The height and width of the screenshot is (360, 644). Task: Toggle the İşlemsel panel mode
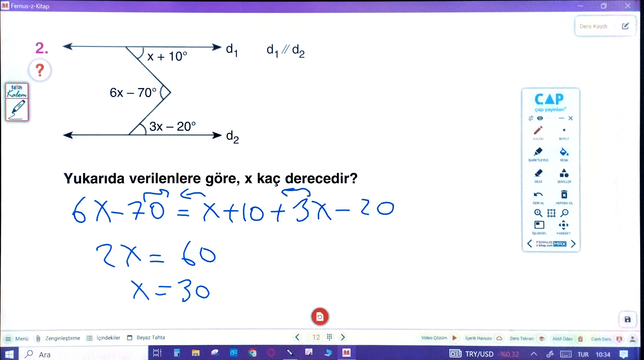[539, 225]
